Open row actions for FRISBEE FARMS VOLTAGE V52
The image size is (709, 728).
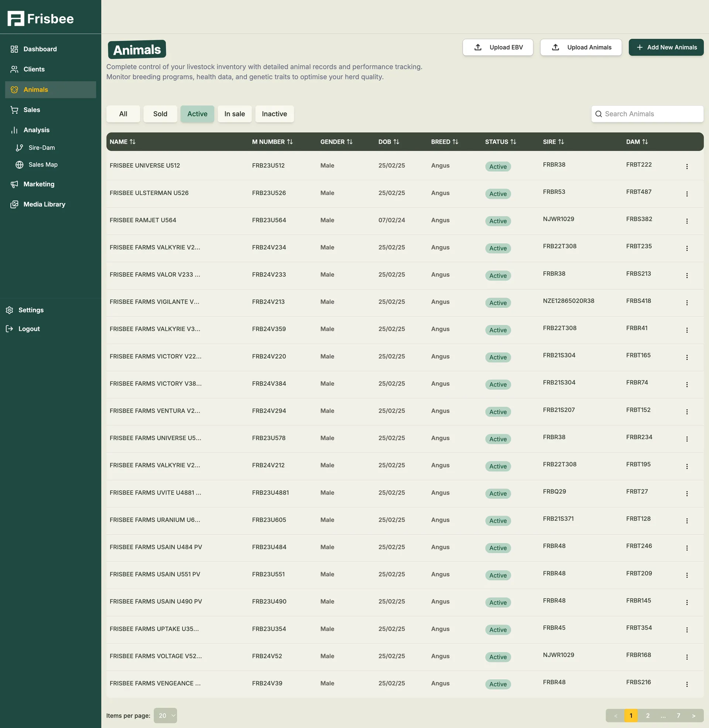coord(687,657)
